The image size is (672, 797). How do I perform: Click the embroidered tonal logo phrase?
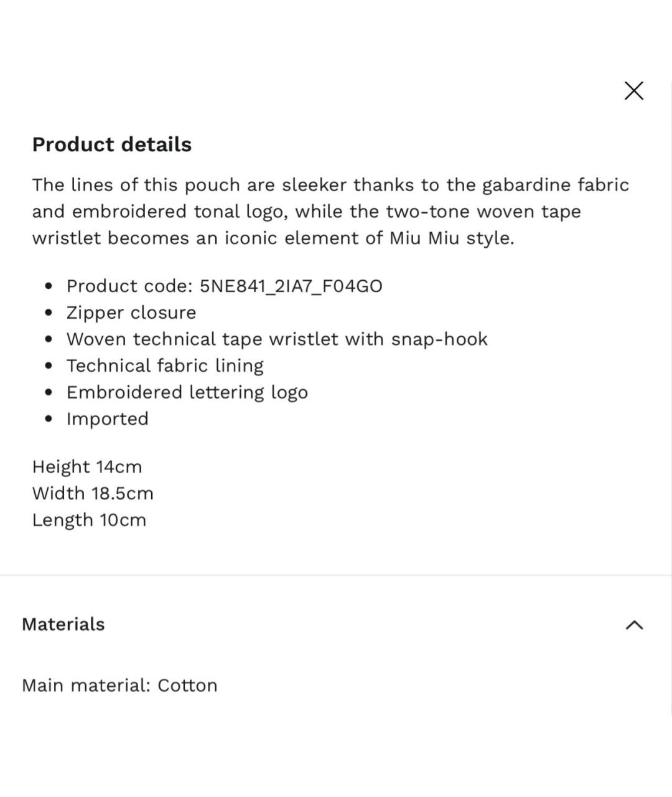coord(180,212)
